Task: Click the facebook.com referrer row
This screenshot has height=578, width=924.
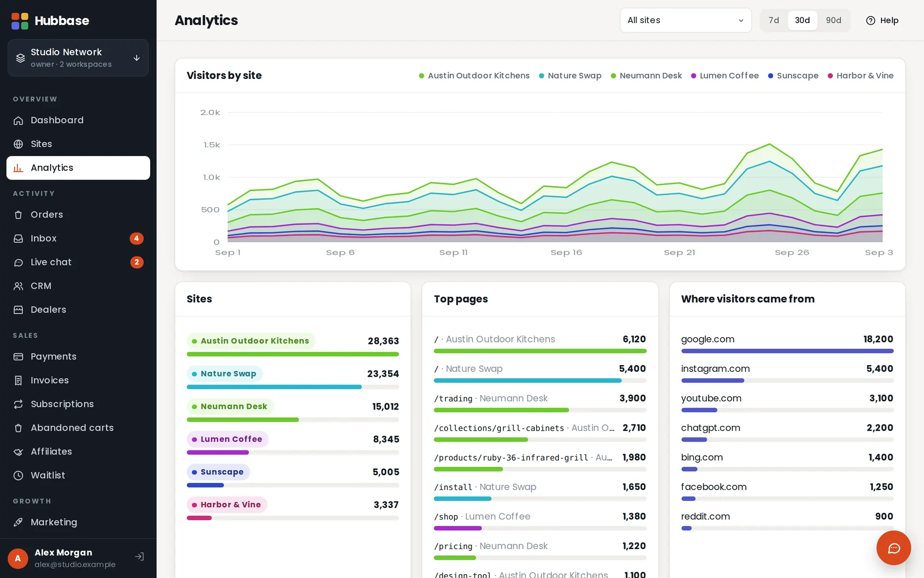Action: click(787, 492)
